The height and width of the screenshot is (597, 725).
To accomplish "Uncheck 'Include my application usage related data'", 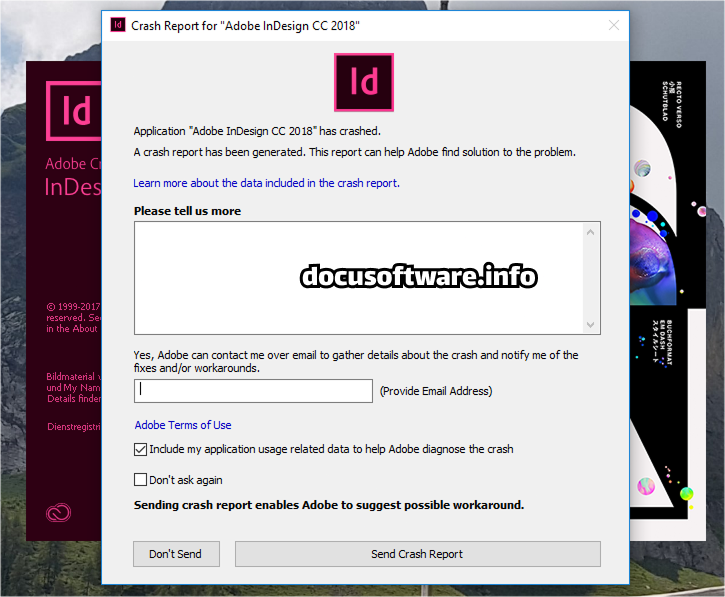I will (x=141, y=450).
